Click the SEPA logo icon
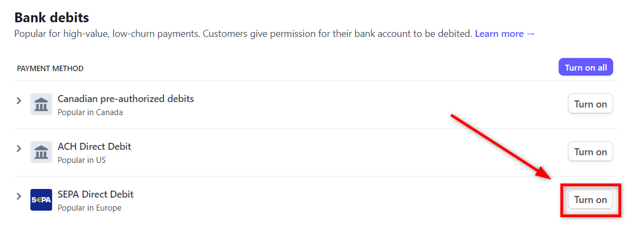This screenshot has height=234, width=644. point(41,200)
